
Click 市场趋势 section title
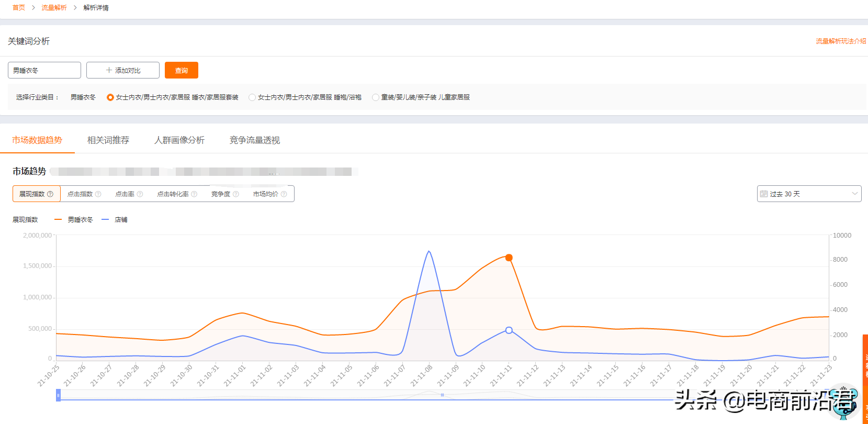pyautogui.click(x=29, y=171)
